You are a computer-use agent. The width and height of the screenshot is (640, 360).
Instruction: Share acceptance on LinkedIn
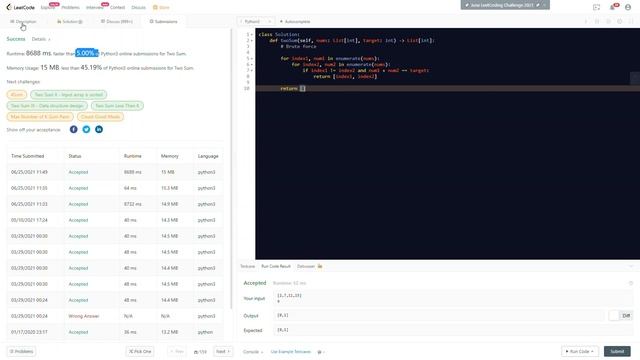[99, 129]
